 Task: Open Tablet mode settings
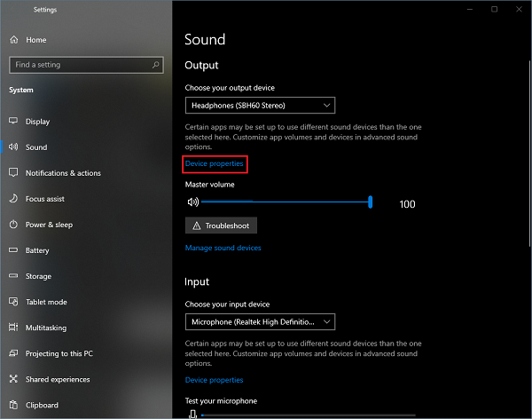[46, 302]
